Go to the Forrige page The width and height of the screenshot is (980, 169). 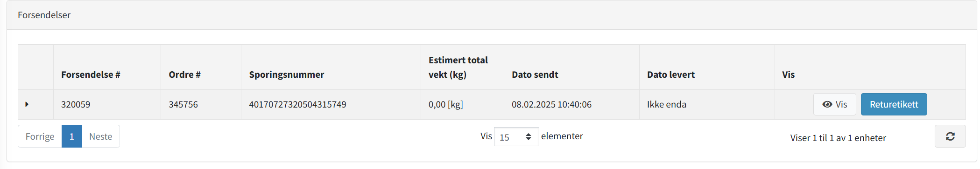tap(40, 136)
